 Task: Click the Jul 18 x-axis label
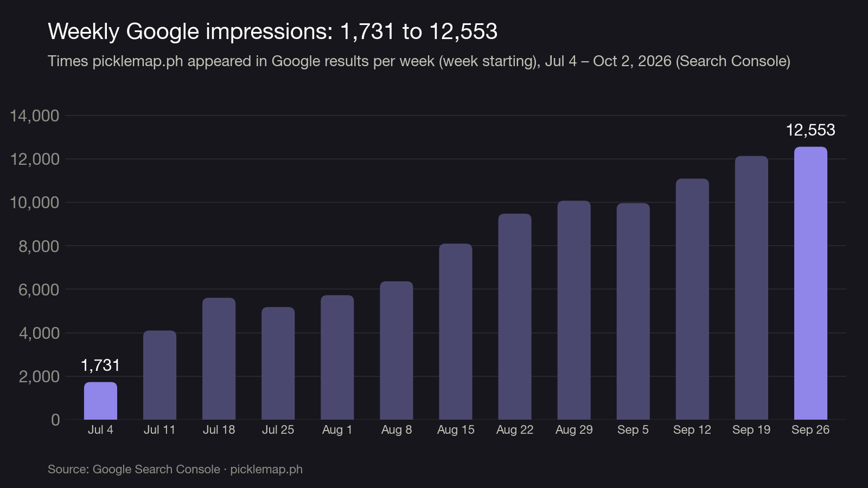click(219, 430)
